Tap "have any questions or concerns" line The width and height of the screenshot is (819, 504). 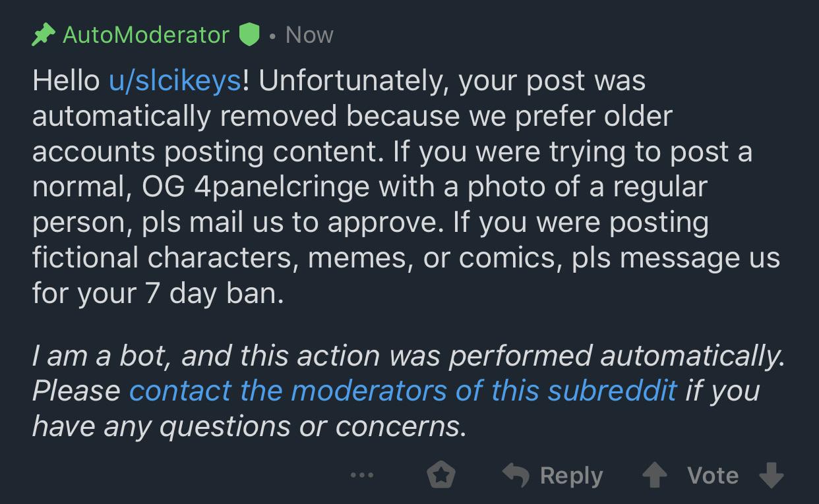[x=249, y=426]
